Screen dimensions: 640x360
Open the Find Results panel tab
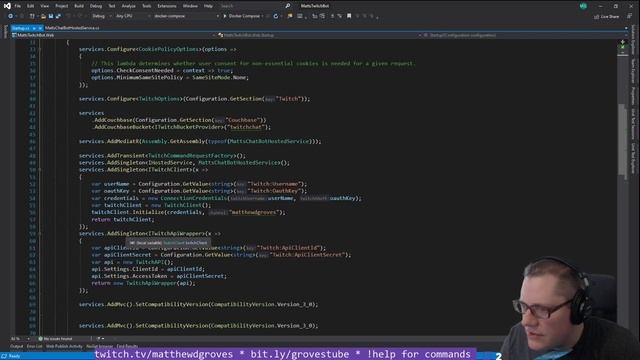pyautogui.click(x=127, y=347)
